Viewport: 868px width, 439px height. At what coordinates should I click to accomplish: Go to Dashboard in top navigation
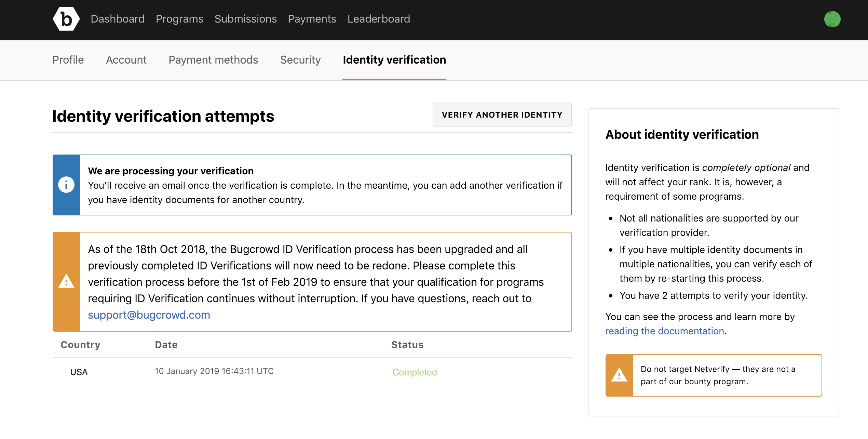pyautogui.click(x=118, y=19)
